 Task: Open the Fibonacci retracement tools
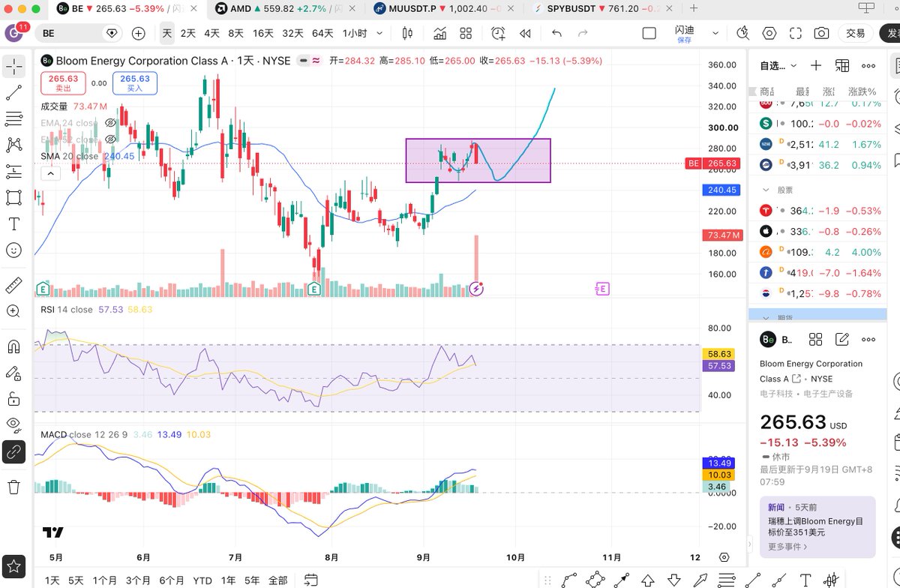click(x=13, y=118)
